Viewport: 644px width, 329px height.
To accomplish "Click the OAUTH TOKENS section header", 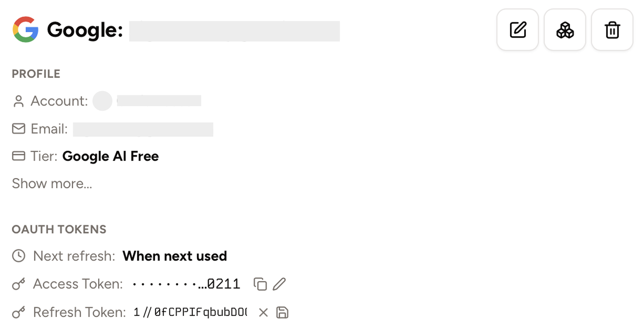I will pos(59,229).
